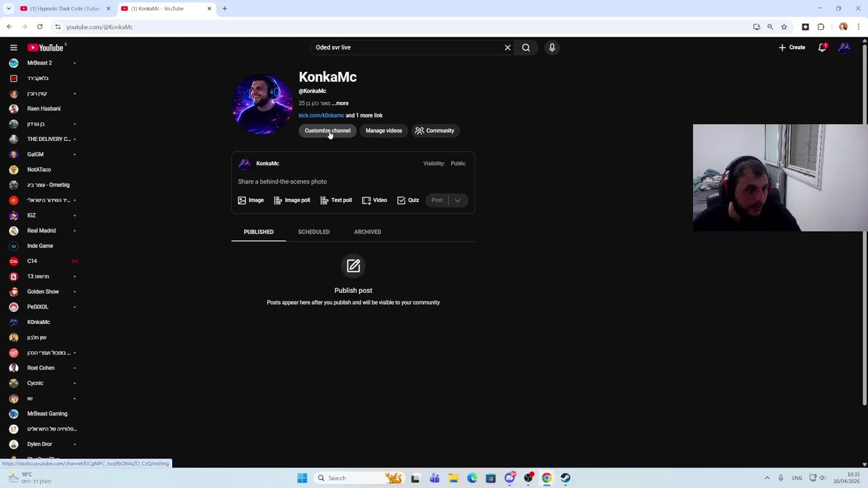Open the YouTube hamburger guide menu
The width and height of the screenshot is (868, 488).
tap(14, 47)
